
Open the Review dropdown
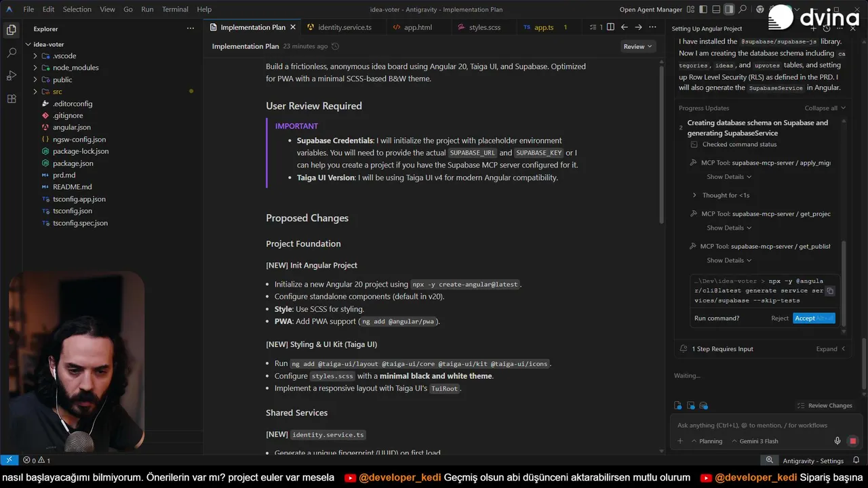point(637,46)
